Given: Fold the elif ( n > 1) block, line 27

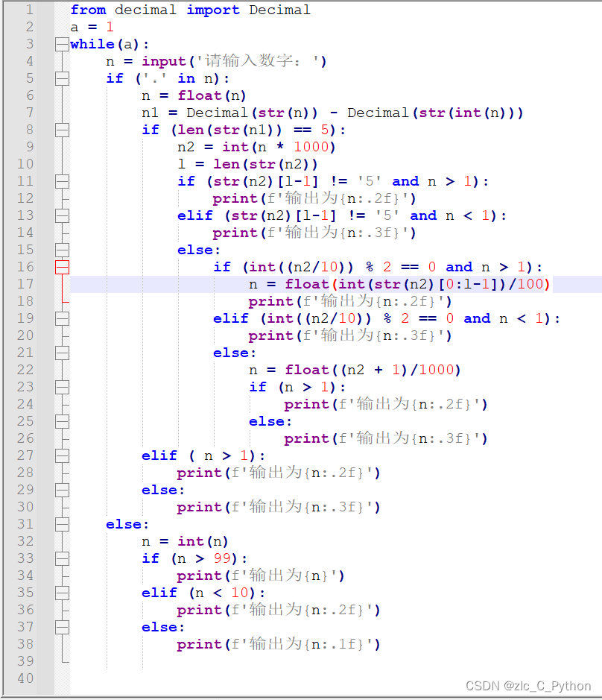Looking at the screenshot, I should click(x=62, y=455).
